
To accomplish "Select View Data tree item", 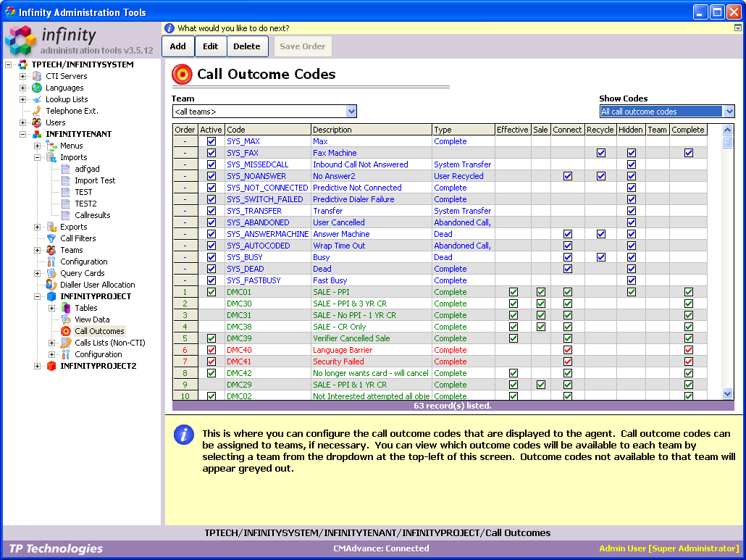I will (x=92, y=319).
